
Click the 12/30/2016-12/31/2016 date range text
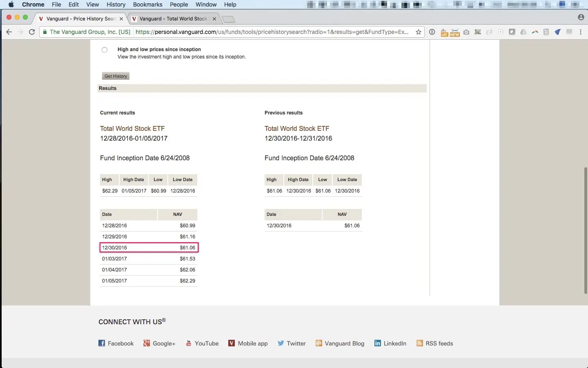[x=298, y=139]
